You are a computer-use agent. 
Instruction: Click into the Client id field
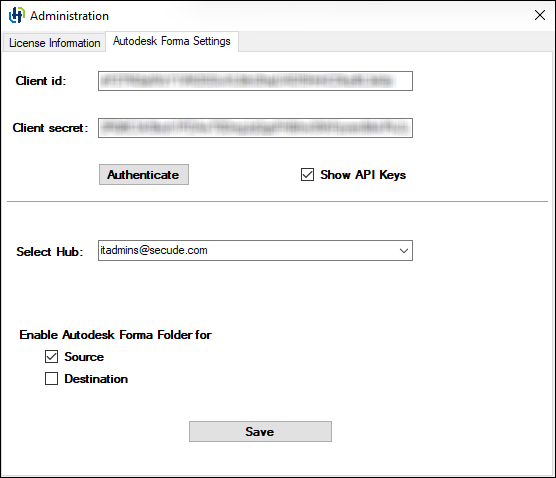click(255, 81)
